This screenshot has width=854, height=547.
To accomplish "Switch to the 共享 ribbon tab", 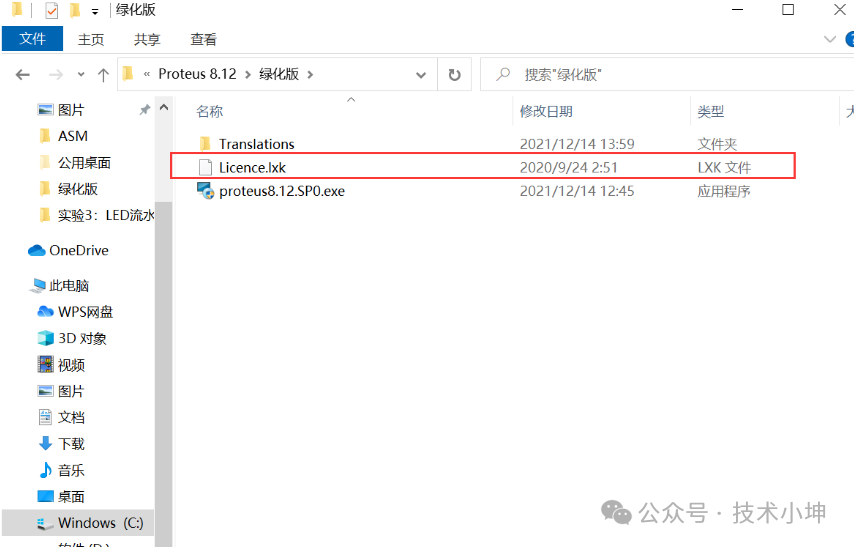I will point(147,39).
